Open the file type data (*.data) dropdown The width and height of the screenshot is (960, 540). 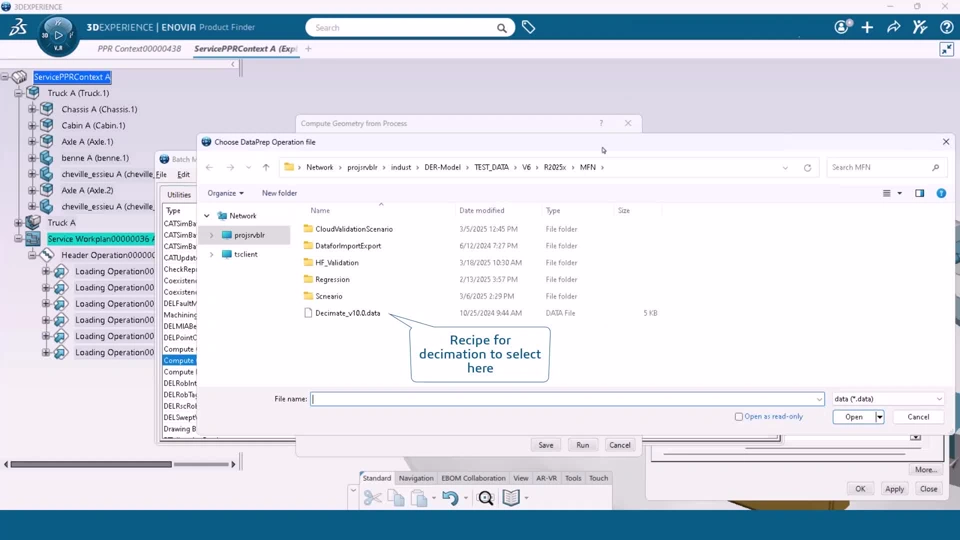click(888, 399)
